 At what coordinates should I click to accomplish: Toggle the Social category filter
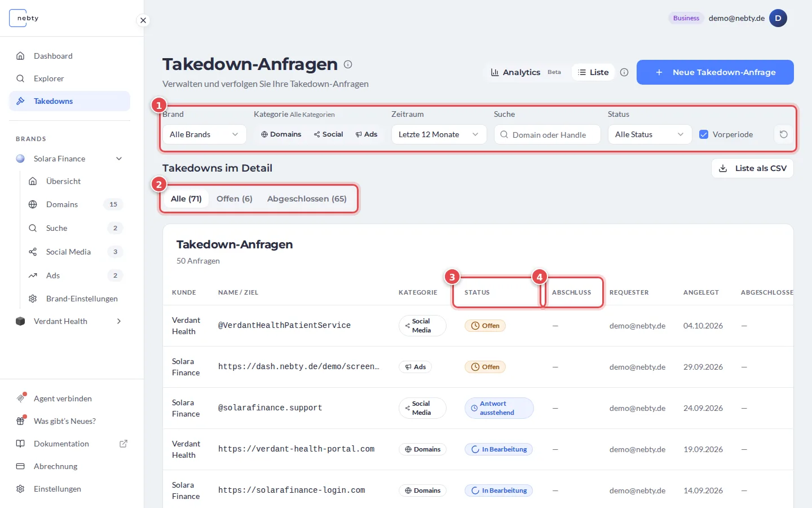[329, 134]
